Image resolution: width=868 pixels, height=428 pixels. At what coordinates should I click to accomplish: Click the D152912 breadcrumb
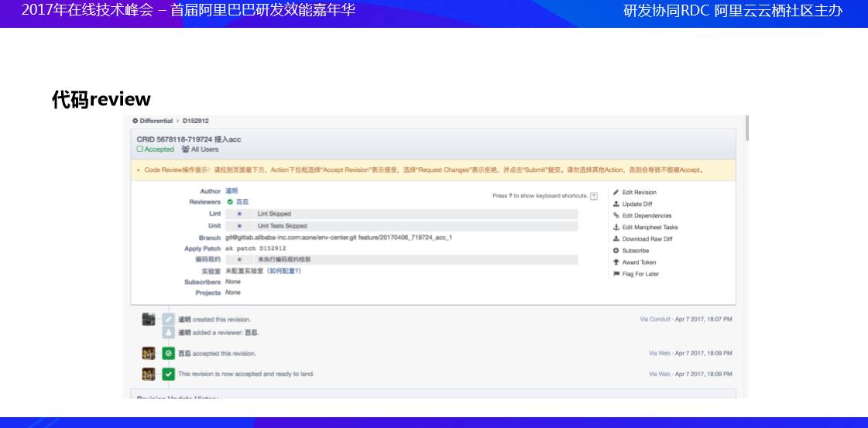(195, 121)
